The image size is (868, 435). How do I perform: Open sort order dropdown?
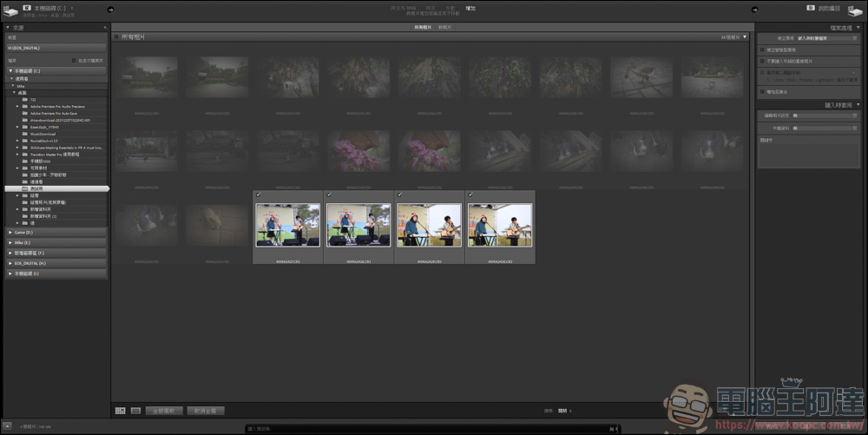tap(565, 411)
